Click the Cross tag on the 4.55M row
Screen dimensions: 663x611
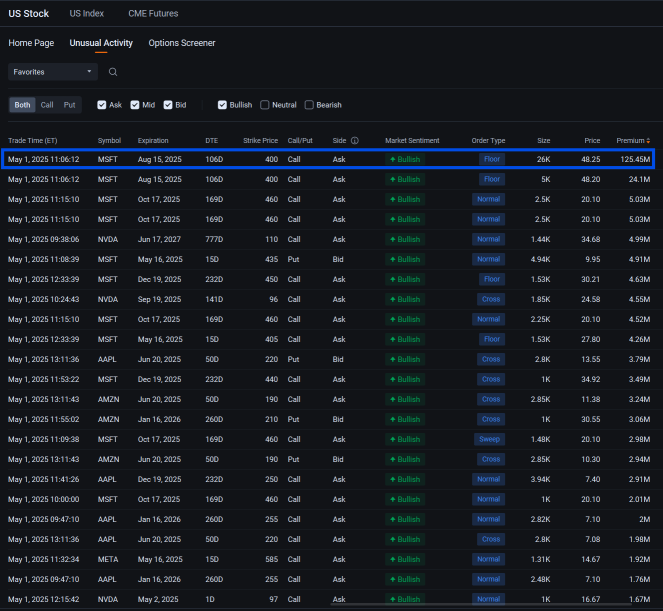491,299
